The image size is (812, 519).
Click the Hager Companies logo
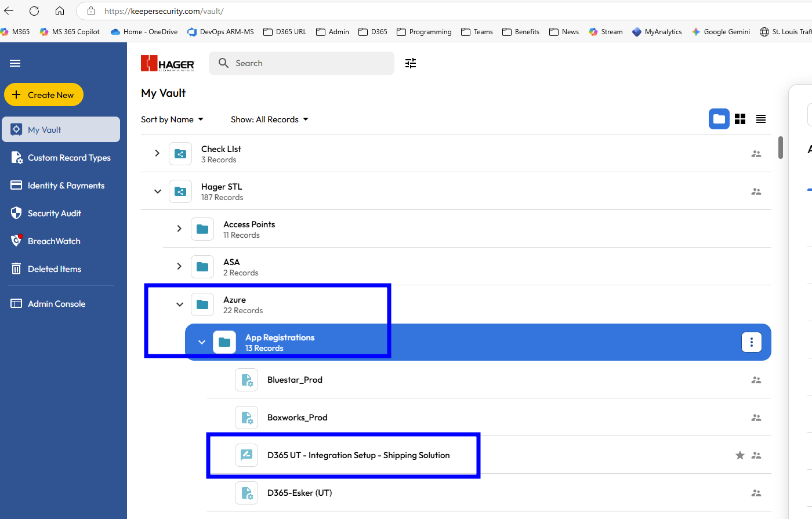click(168, 63)
